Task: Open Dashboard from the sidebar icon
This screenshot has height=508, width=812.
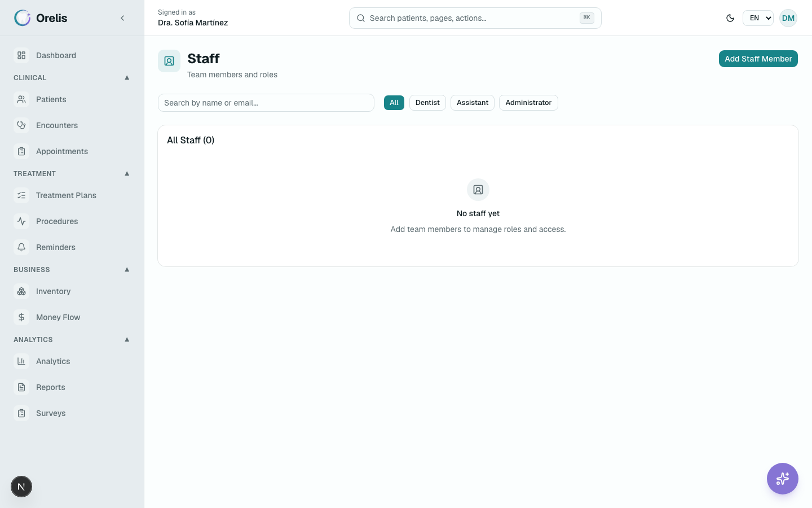Action: [x=21, y=55]
